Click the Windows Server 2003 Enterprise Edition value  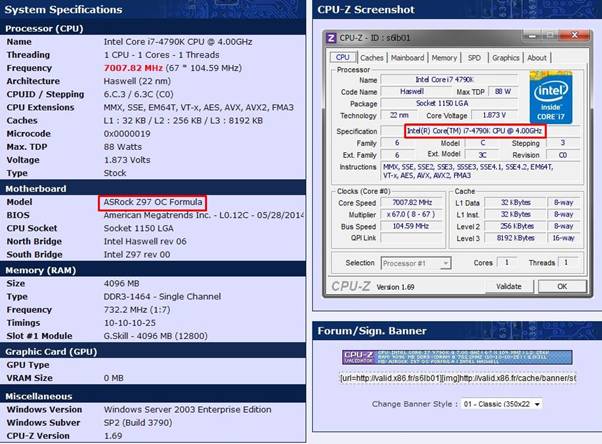[x=187, y=410]
